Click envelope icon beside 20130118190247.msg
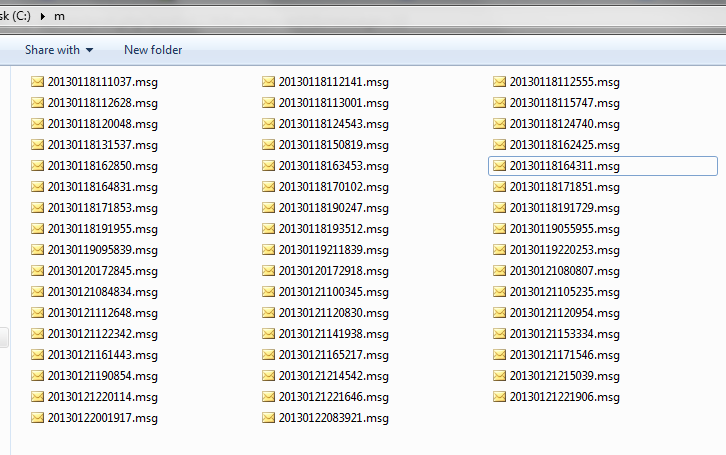The height and width of the screenshot is (455, 726). (269, 208)
